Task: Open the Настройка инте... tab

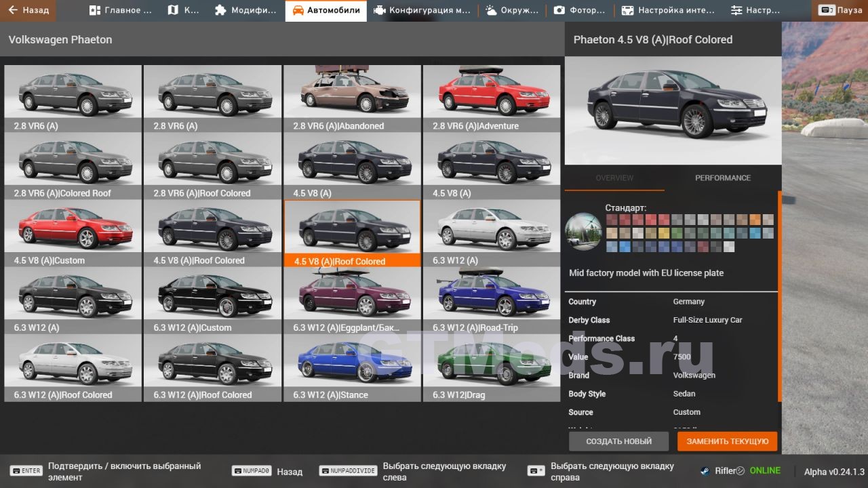Action: click(x=669, y=10)
